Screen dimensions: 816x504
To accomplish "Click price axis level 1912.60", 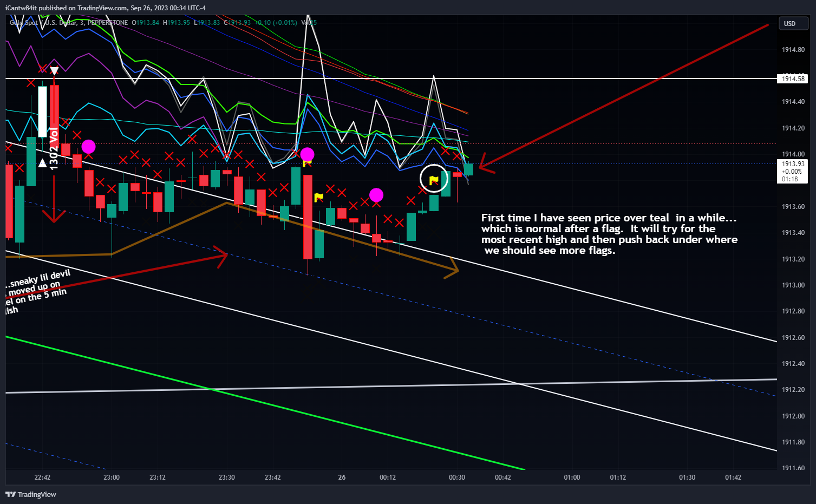I will click(x=793, y=338).
